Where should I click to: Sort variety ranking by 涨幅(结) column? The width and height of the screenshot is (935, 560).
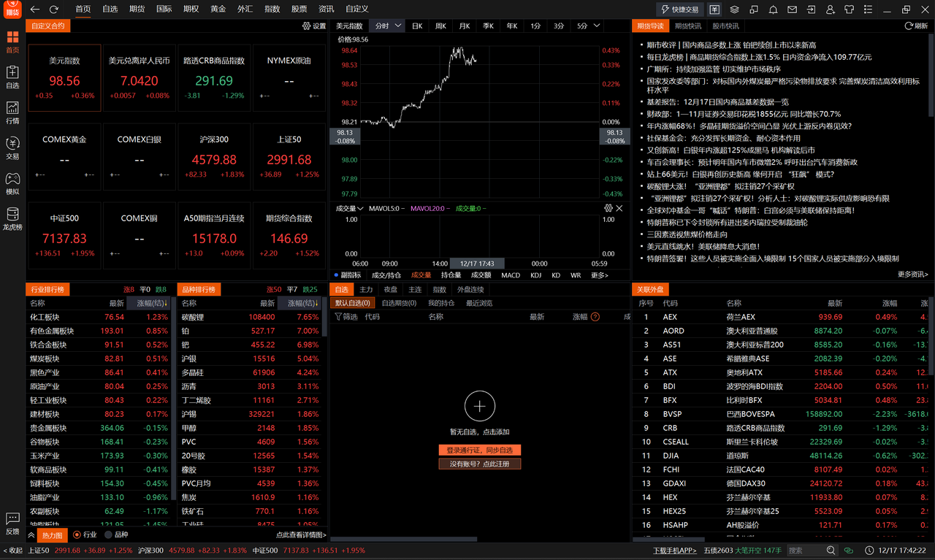pos(301,303)
